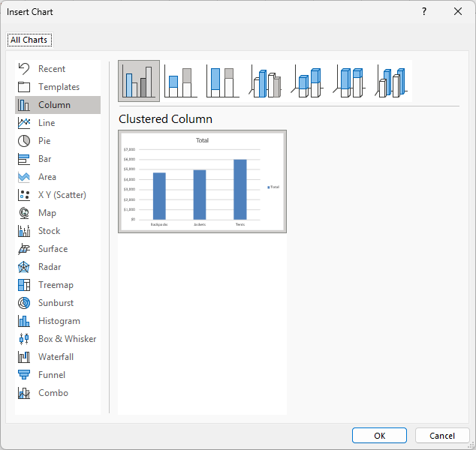
Task: Click the X Y Scatter chart icon
Action: pyautogui.click(x=24, y=195)
